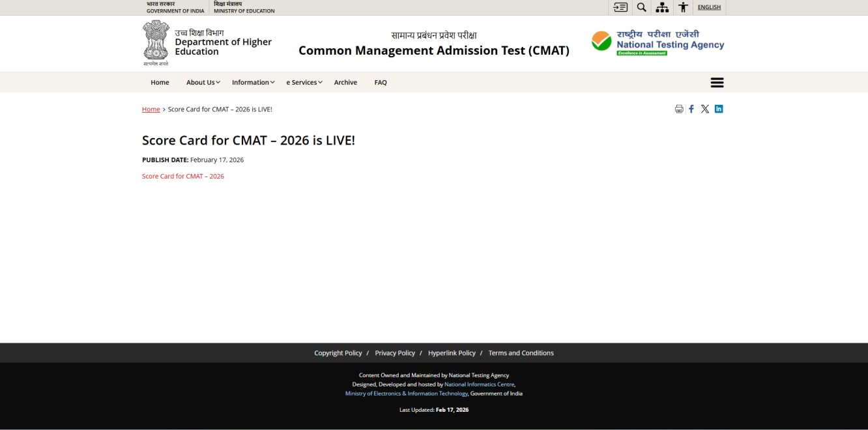Click the National Testing Agency logo

point(658,42)
